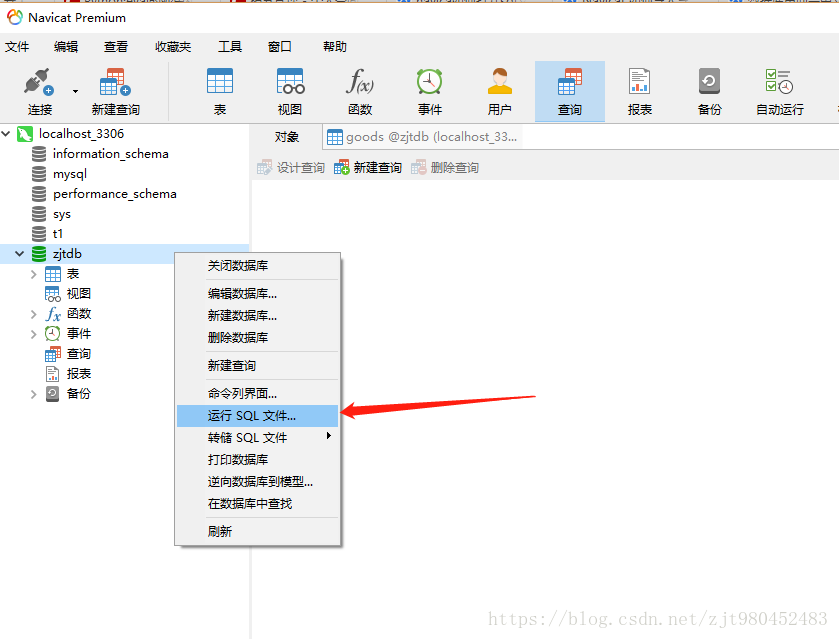
Task: Expand the 事件 node under zjtdb
Action: [33, 334]
